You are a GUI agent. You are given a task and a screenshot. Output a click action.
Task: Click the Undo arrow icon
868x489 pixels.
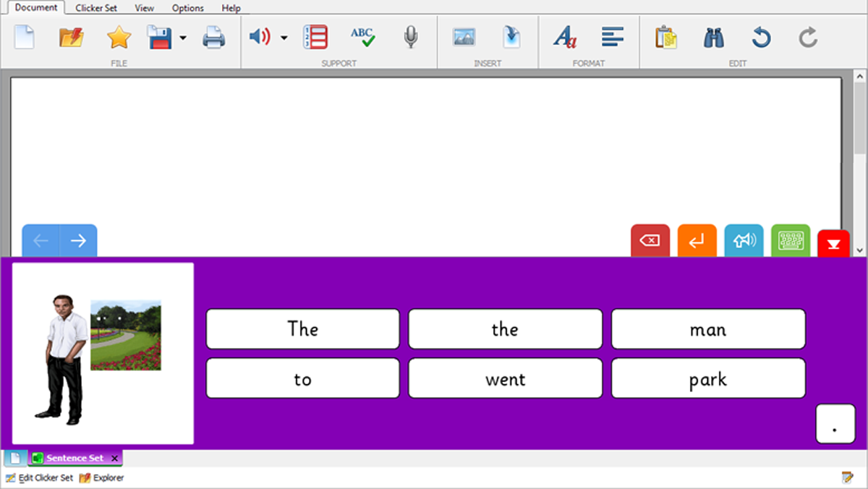[x=761, y=37]
